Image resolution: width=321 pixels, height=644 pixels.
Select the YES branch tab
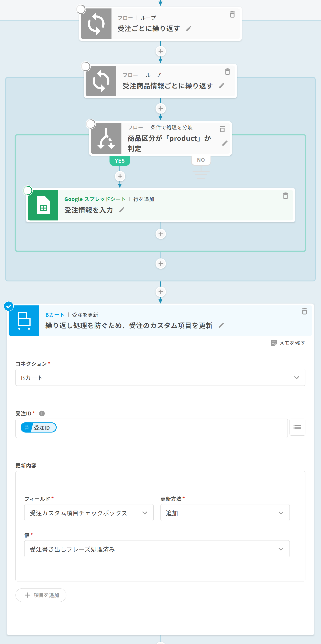pyautogui.click(x=120, y=160)
